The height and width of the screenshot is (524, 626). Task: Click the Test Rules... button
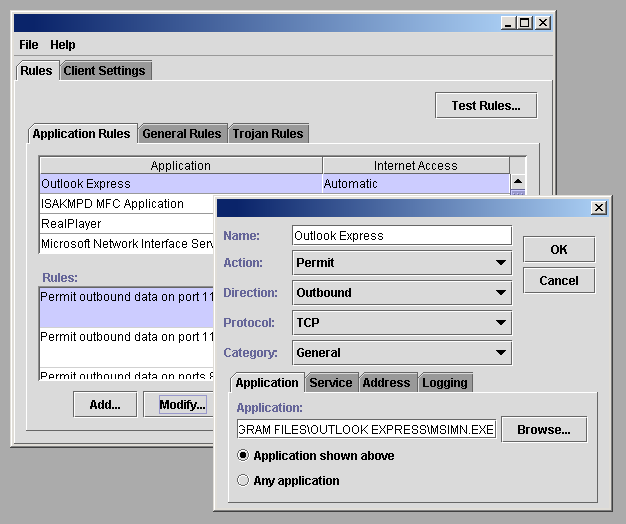click(x=486, y=105)
